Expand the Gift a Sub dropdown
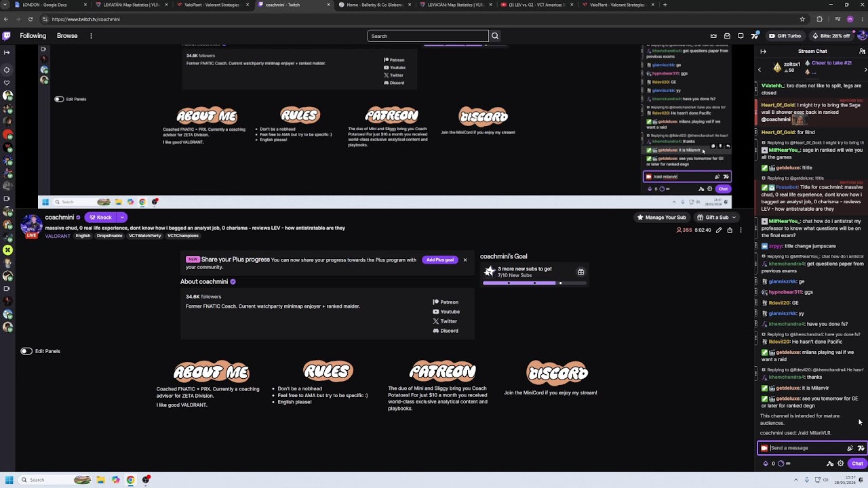The width and height of the screenshot is (868, 488). click(733, 218)
